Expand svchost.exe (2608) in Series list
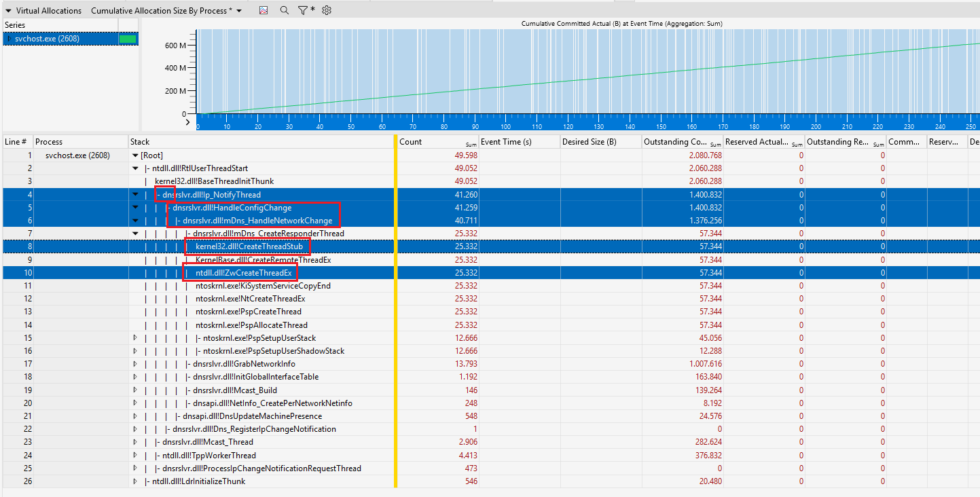The height and width of the screenshot is (497, 980). coord(9,39)
